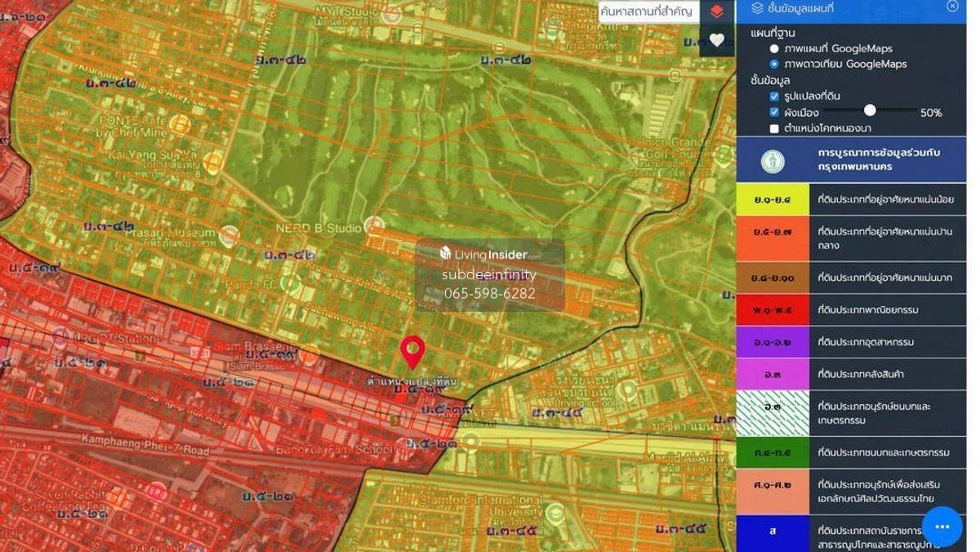The image size is (980, 552).
Task: Click the ผังเมือง opacity slider handle
Action: pyautogui.click(x=870, y=110)
